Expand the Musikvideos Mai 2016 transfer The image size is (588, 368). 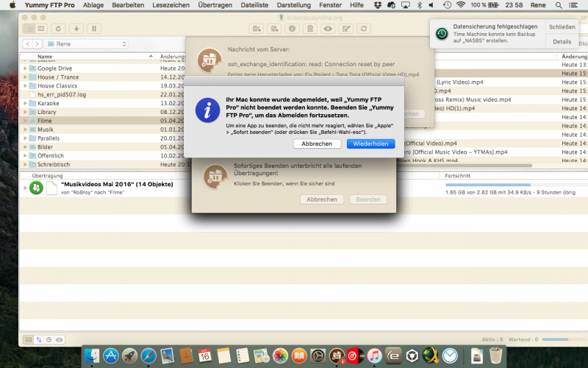click(25, 188)
